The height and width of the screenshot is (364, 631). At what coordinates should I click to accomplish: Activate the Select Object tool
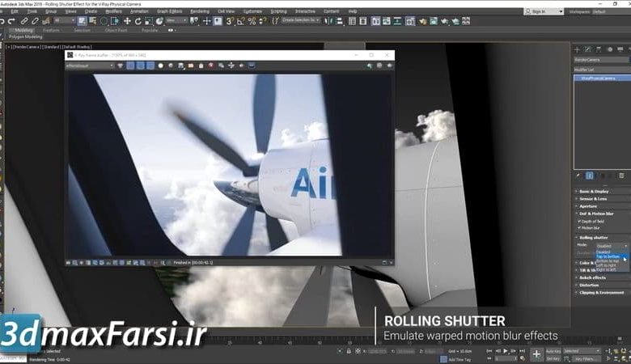pos(82,21)
